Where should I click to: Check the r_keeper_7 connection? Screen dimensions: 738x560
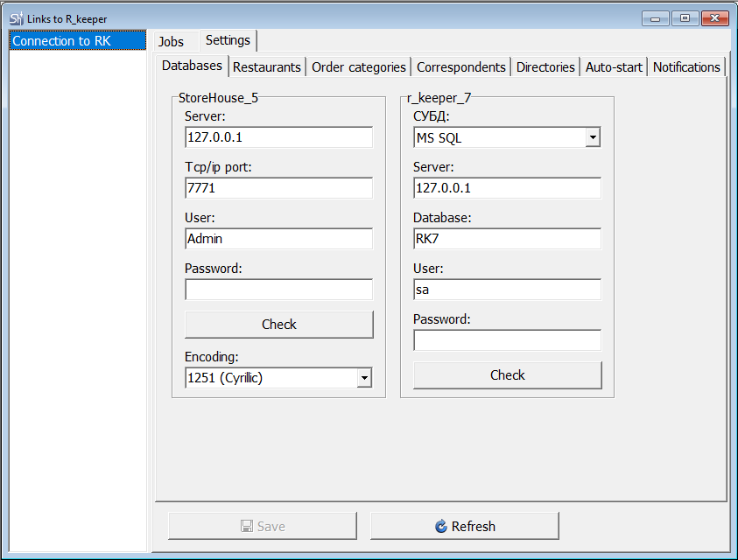[x=508, y=375]
